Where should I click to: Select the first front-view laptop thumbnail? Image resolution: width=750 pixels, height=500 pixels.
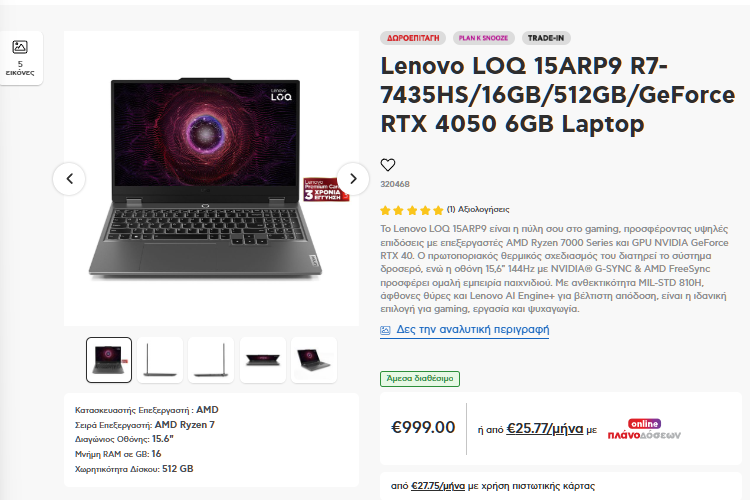(109, 360)
